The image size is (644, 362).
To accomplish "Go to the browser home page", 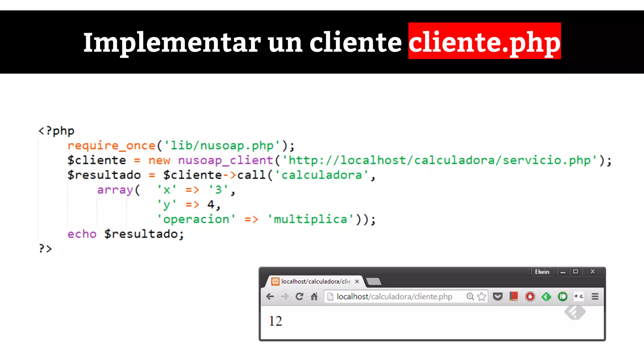I will click(314, 296).
